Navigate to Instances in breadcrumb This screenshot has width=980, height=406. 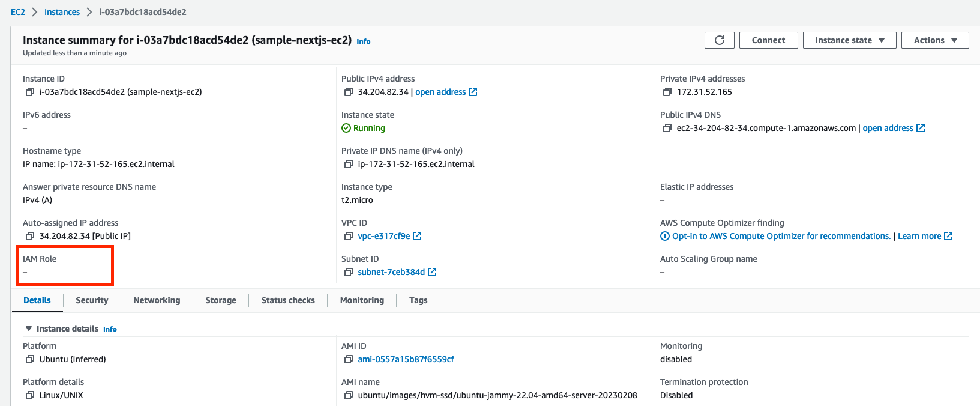pos(62,12)
